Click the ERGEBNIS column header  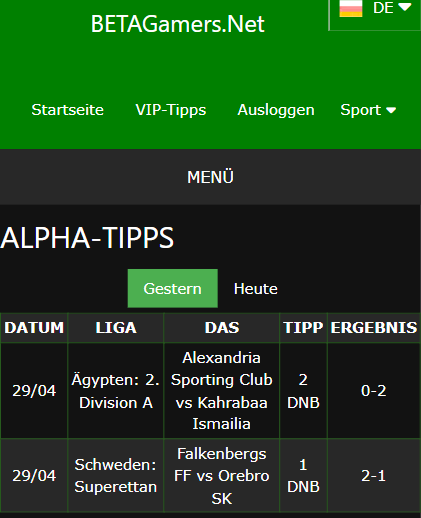coord(374,328)
